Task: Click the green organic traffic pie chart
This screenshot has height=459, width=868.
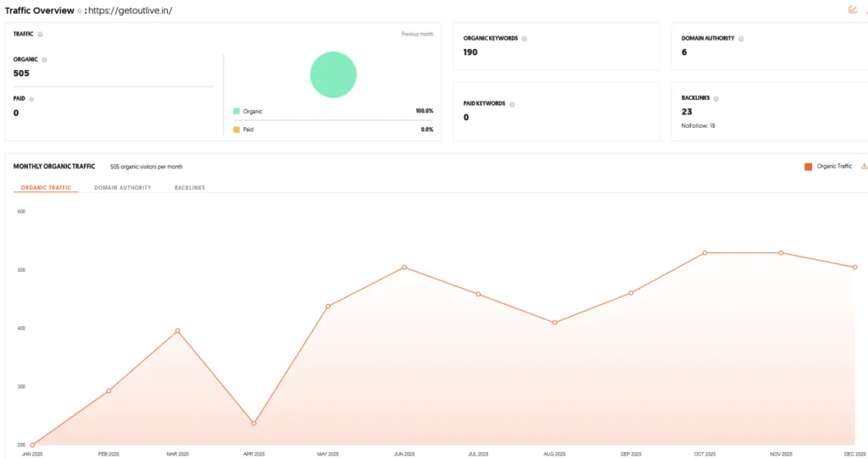Action: coord(333,75)
